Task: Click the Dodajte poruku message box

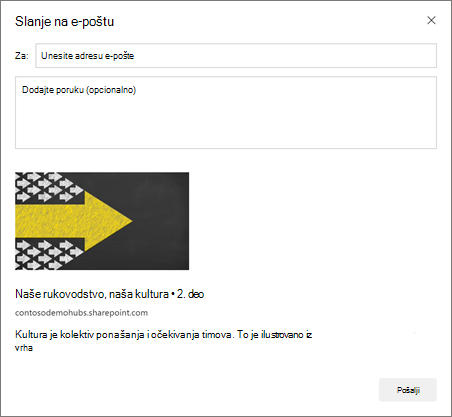Action: click(226, 113)
